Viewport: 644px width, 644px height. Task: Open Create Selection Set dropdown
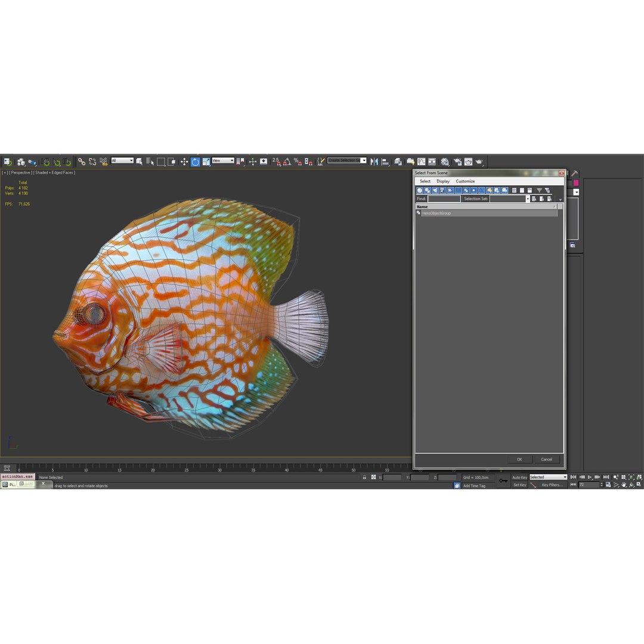click(346, 160)
